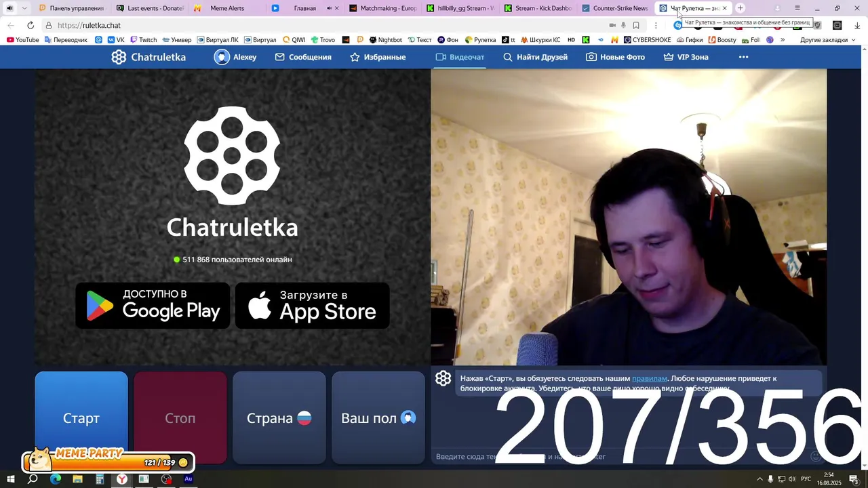868x488 pixels.
Task: Expand the three-dots more menu in header
Action: [743, 57]
